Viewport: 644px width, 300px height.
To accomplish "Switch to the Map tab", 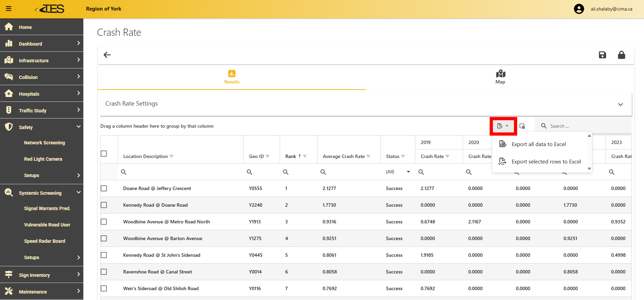I will point(500,77).
